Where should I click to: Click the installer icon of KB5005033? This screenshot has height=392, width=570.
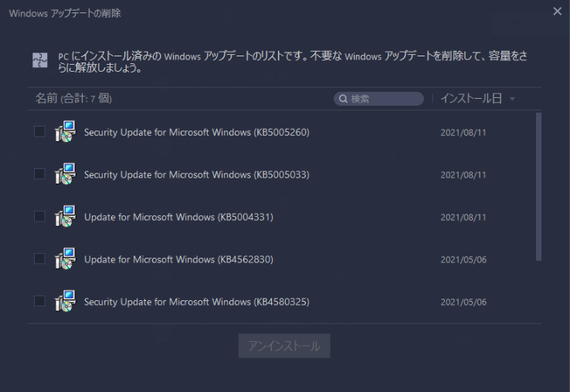point(66,174)
